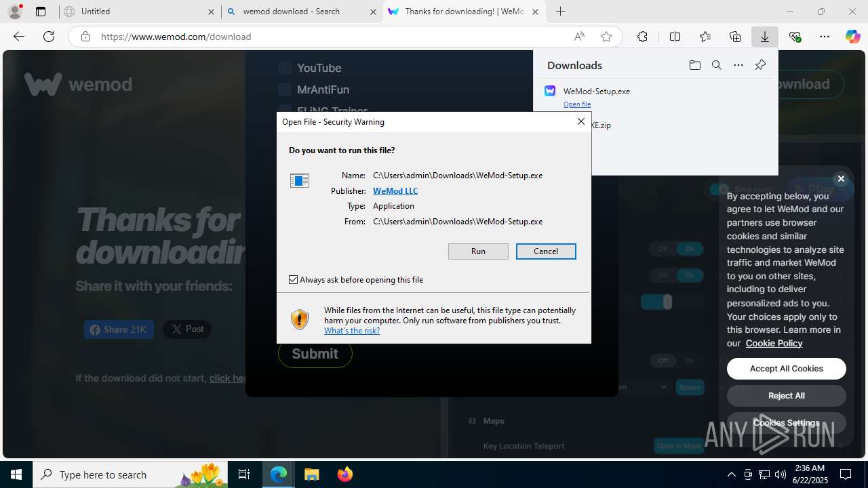Open a new tab with plus icon
Viewport: 868px width, 488px height.
(x=560, y=12)
